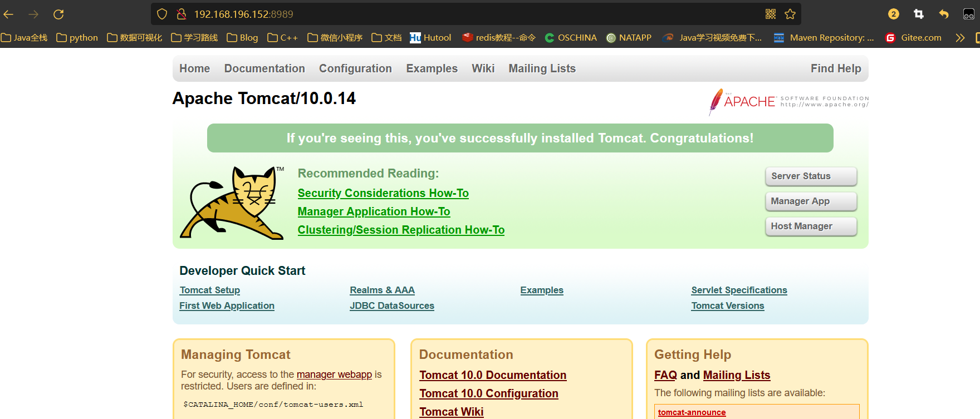The height and width of the screenshot is (419, 980).
Task: Open Wiki in Tomcat nav
Action: point(483,68)
